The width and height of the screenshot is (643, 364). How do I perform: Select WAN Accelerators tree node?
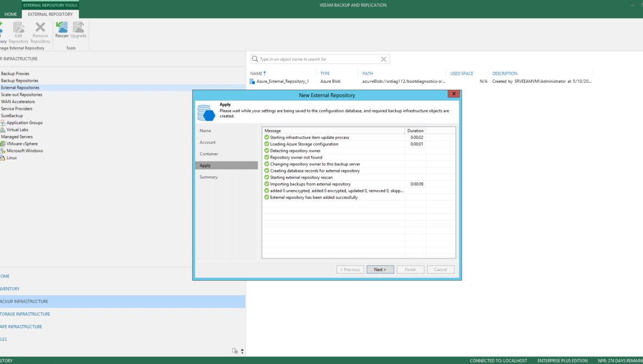(x=18, y=101)
